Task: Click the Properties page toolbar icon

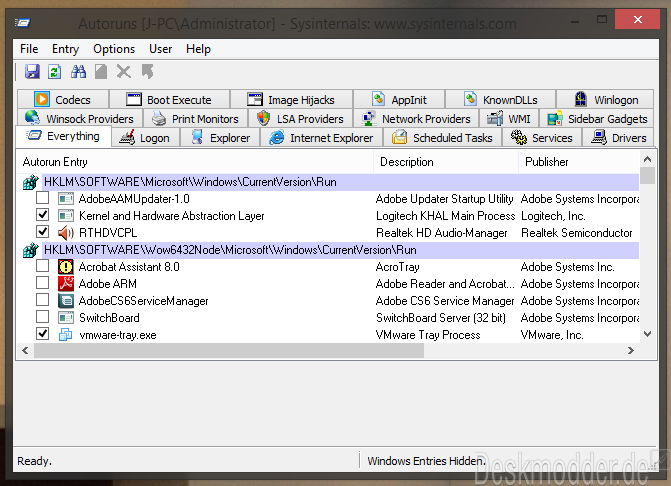Action: tap(101, 71)
